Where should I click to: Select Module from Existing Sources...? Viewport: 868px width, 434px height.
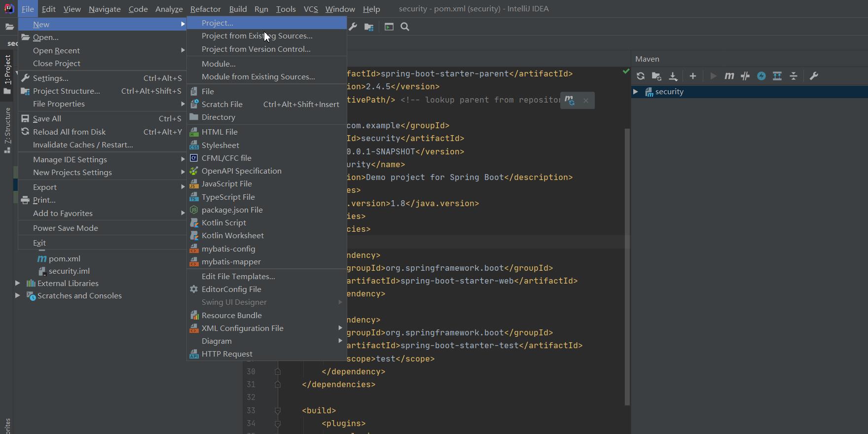click(267, 77)
